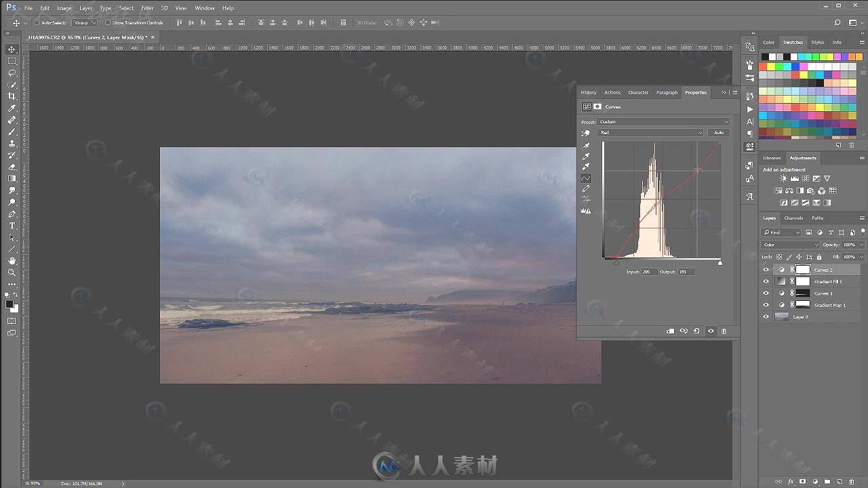View the previous state of adjustment
The image size is (868, 488).
pyautogui.click(x=684, y=331)
